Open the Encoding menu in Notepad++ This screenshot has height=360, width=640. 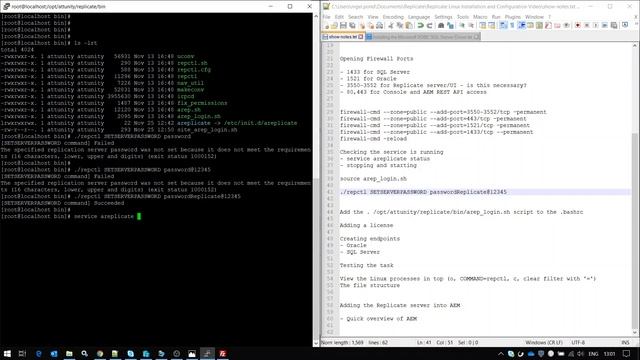point(393,17)
